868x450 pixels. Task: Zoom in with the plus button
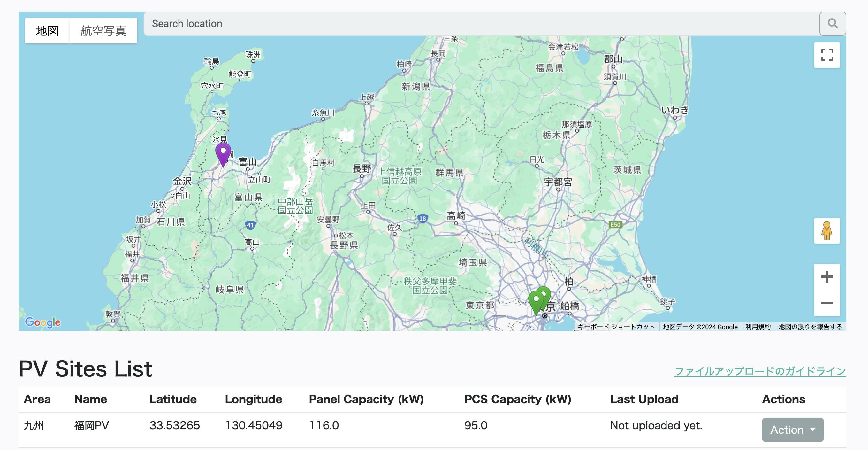point(826,277)
